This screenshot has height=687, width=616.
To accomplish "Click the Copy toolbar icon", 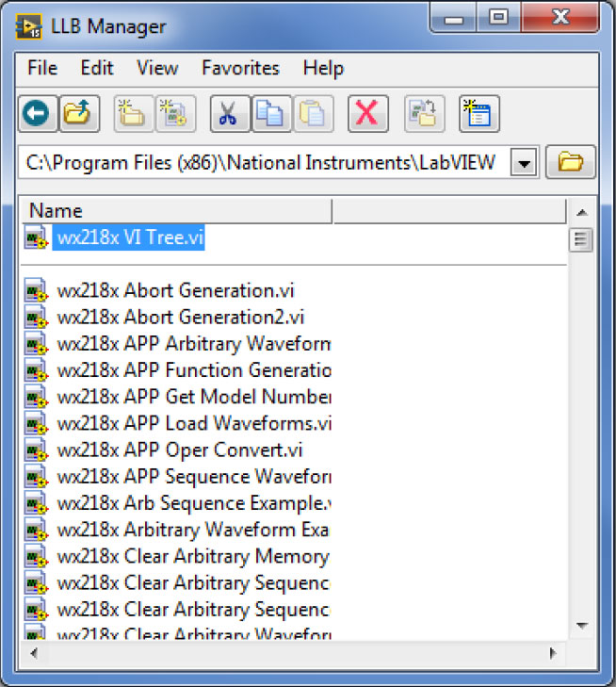I will click(269, 115).
